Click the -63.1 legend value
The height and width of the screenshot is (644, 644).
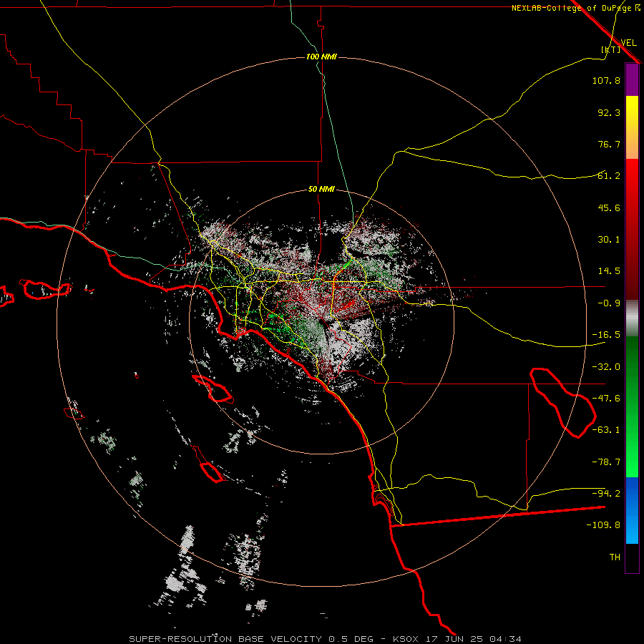click(x=606, y=430)
